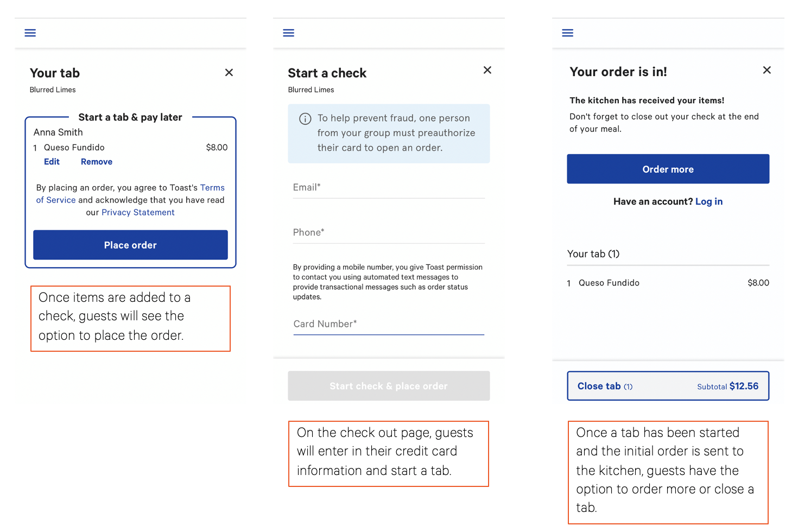Image resolution: width=798 pixels, height=532 pixels.
Task: Remove Queso Fundido from the tab
Action: click(96, 161)
